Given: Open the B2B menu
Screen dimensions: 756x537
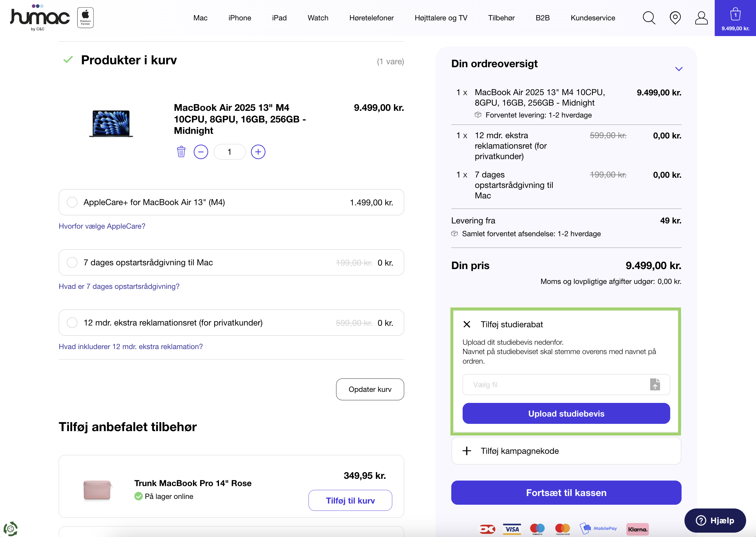Looking at the screenshot, I should point(543,18).
